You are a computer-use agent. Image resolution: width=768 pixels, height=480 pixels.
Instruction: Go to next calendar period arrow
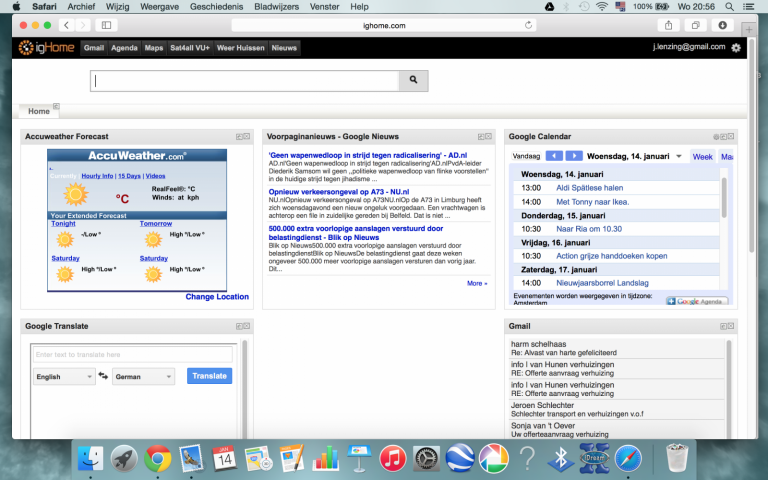pos(574,156)
